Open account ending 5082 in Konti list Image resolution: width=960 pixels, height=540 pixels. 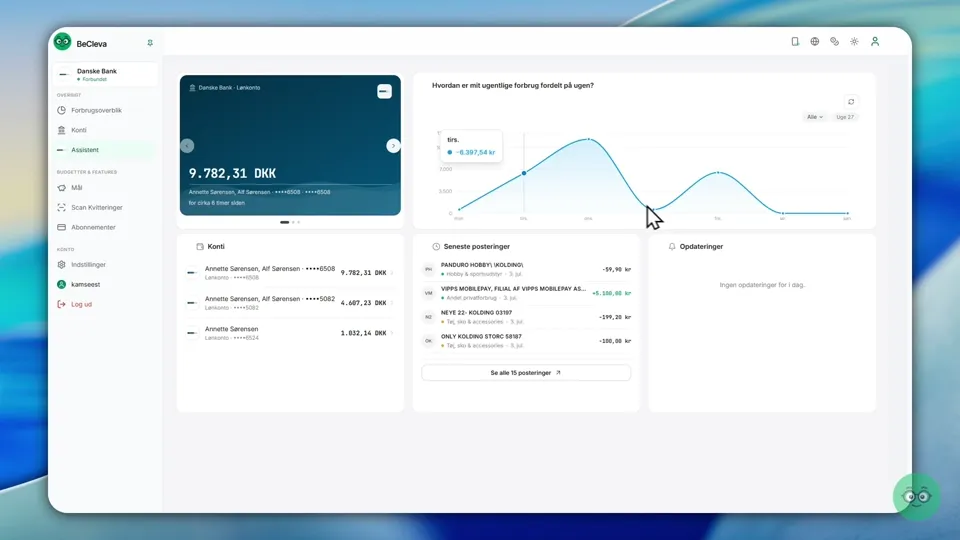[x=290, y=302]
